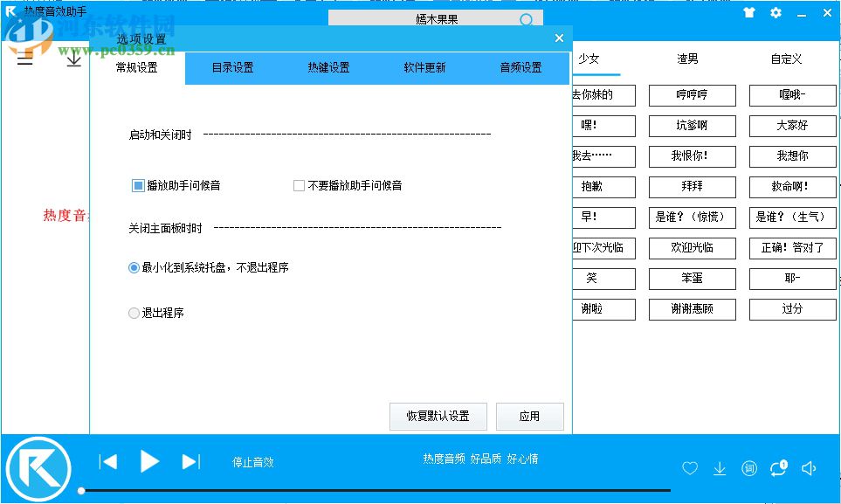The width and height of the screenshot is (841, 504).
Task: Click the heart favorite icon
Action: (690, 468)
